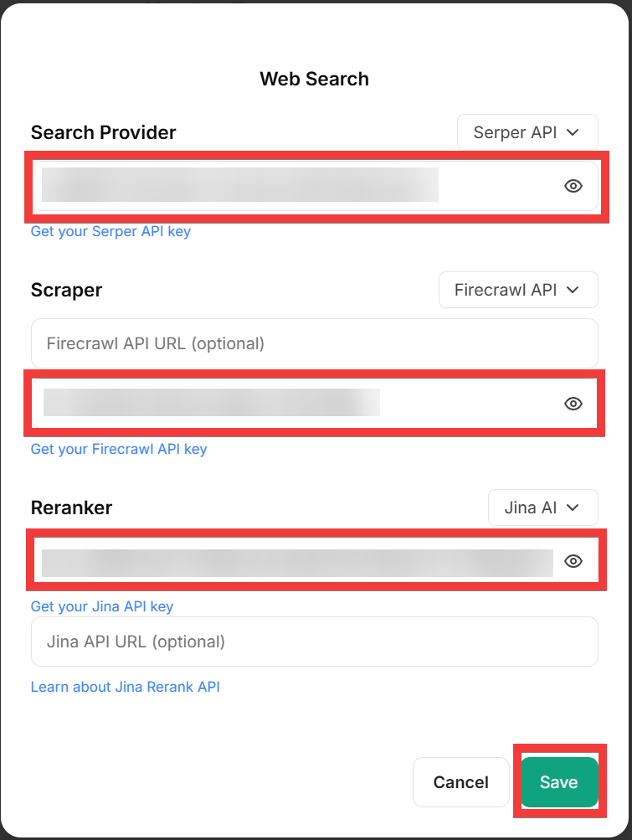Click the Jina API URL optional field

click(x=314, y=642)
